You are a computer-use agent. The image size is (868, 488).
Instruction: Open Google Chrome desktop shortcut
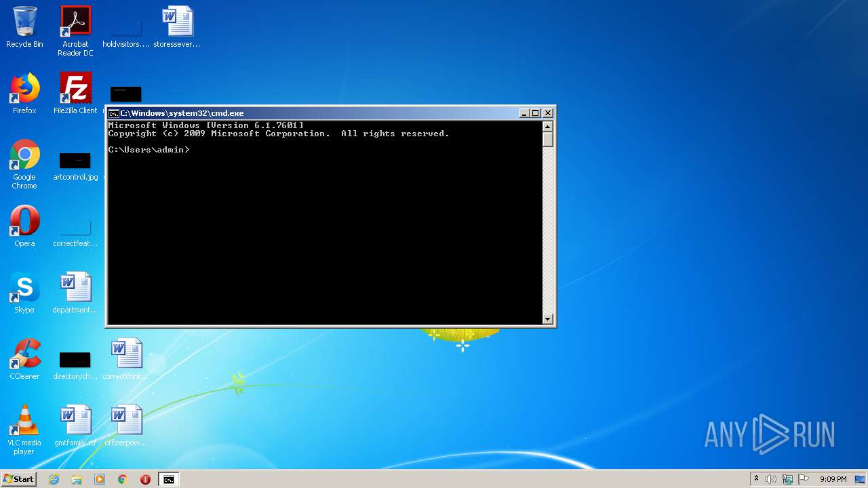click(24, 164)
